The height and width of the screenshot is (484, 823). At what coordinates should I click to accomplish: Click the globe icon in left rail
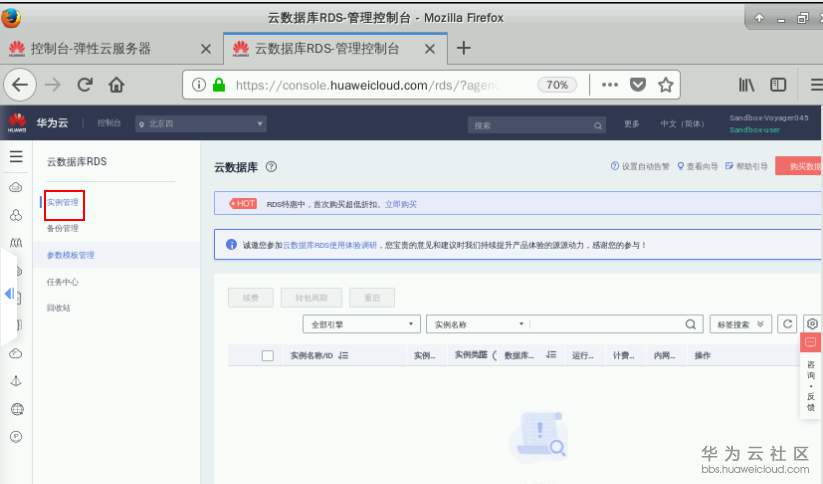[x=17, y=409]
